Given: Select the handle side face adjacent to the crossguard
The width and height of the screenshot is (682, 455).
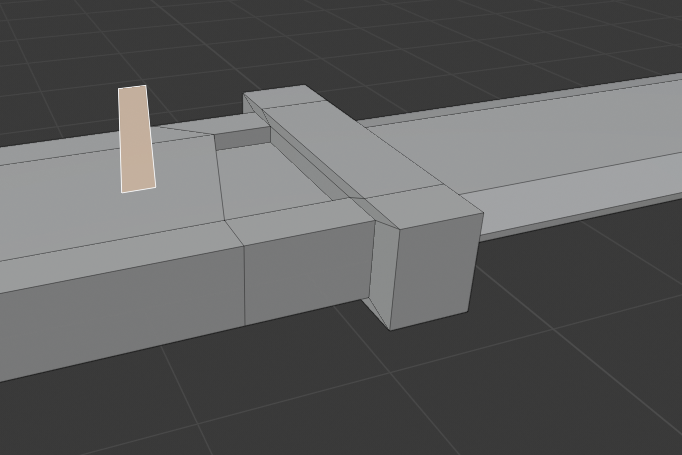Looking at the screenshot, I should point(307,270).
